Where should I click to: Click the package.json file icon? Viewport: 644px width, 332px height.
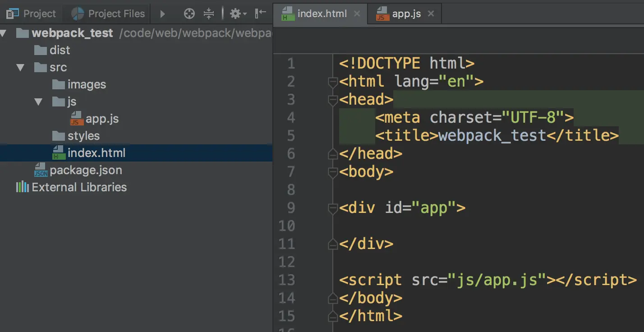coord(41,170)
